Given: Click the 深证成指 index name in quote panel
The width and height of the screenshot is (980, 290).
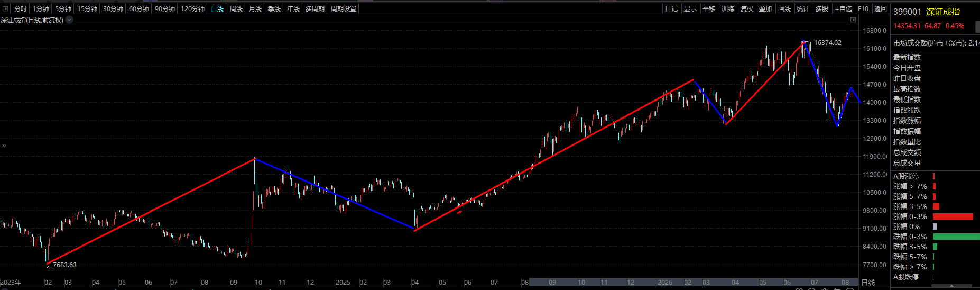Looking at the screenshot, I should coord(943,12).
